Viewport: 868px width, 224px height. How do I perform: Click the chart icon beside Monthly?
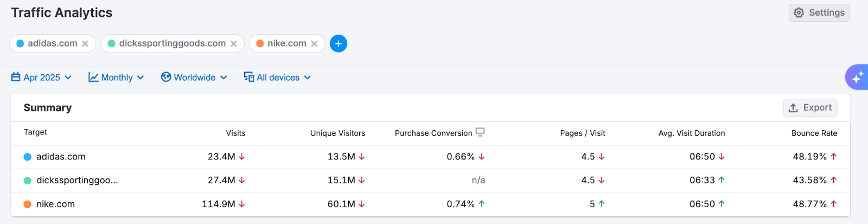pos(93,77)
